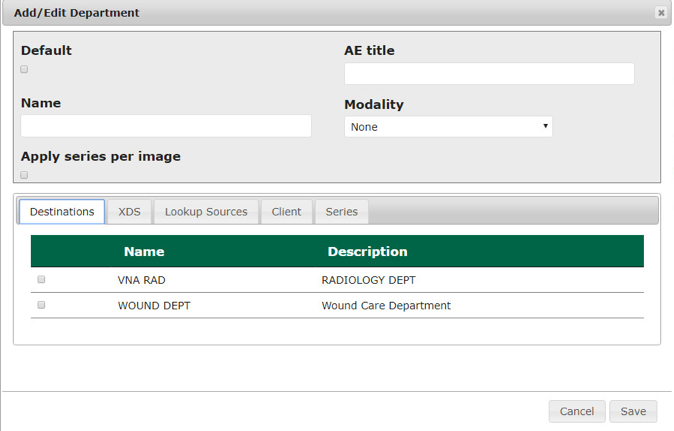Open the Modality dropdown
Image resolution: width=674 pixels, height=431 pixels.
(448, 127)
